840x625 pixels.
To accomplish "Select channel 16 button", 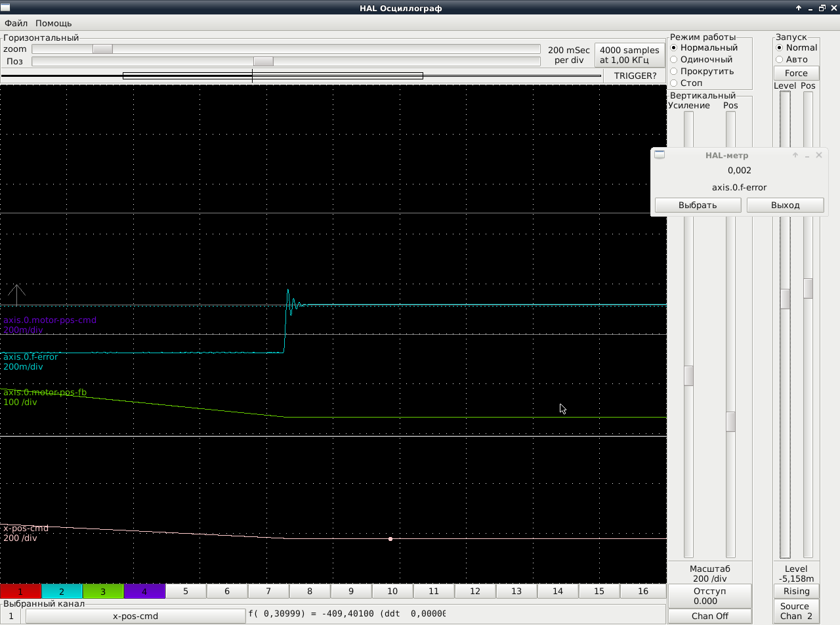I will pos(643,592).
